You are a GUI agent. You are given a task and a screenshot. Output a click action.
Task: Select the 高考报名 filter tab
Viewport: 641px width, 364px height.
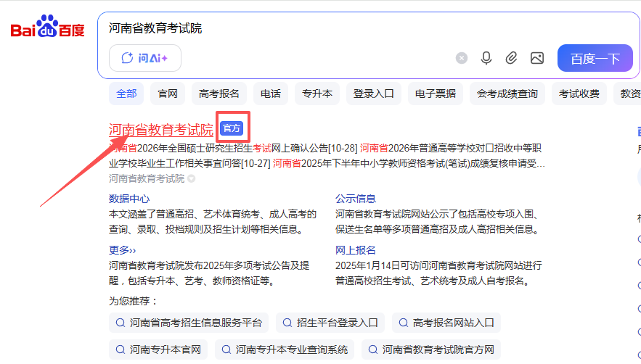(x=219, y=94)
